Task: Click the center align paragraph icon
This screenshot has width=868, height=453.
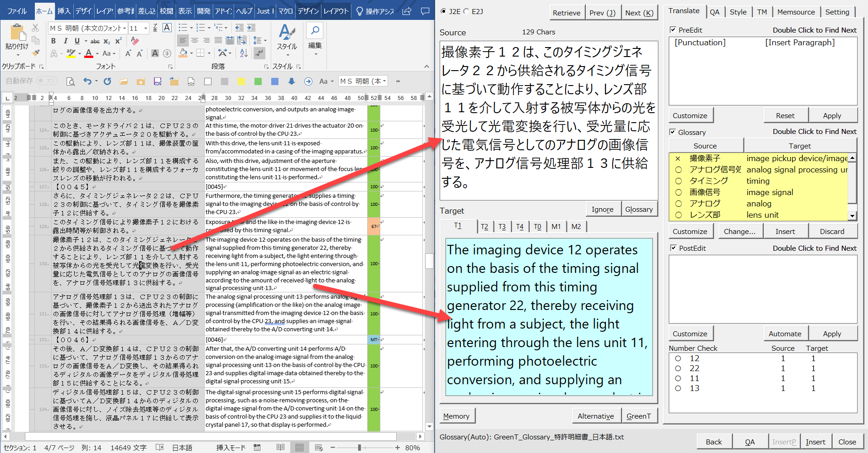Action: click(195, 41)
